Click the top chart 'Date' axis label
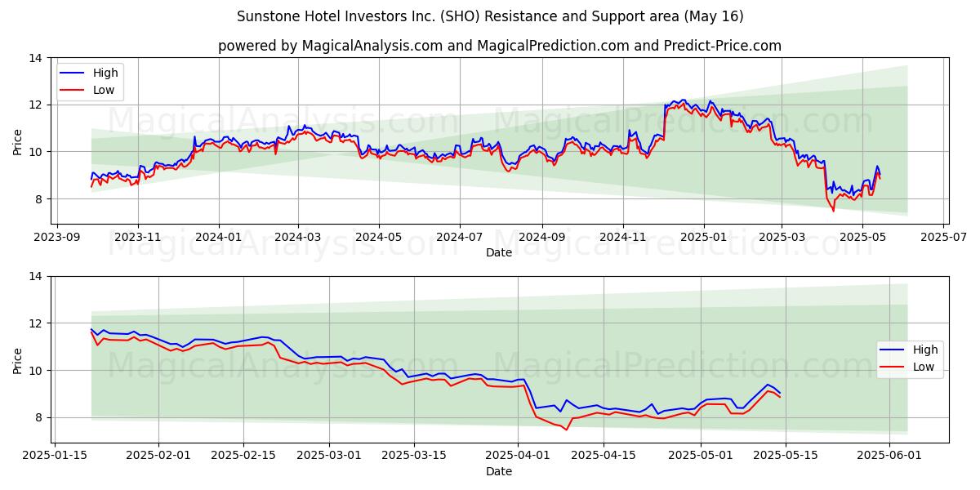This screenshot has height=490, width=980. (x=499, y=252)
